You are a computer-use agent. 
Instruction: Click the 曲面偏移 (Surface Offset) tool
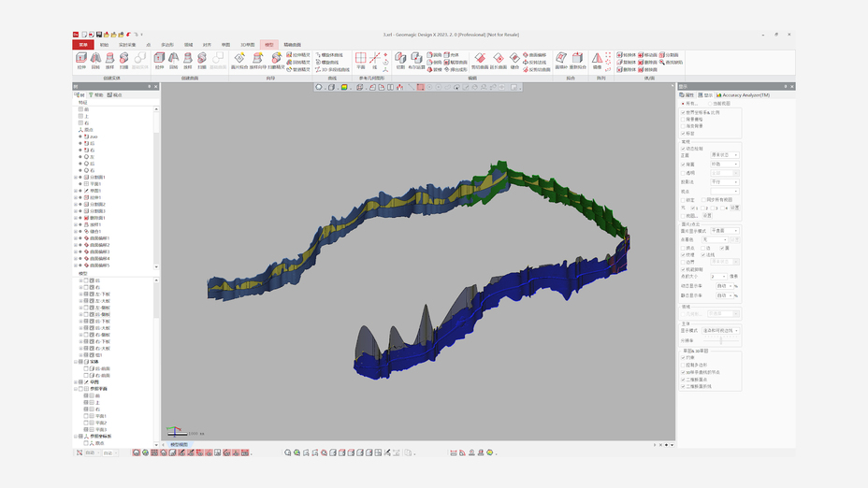coord(535,55)
